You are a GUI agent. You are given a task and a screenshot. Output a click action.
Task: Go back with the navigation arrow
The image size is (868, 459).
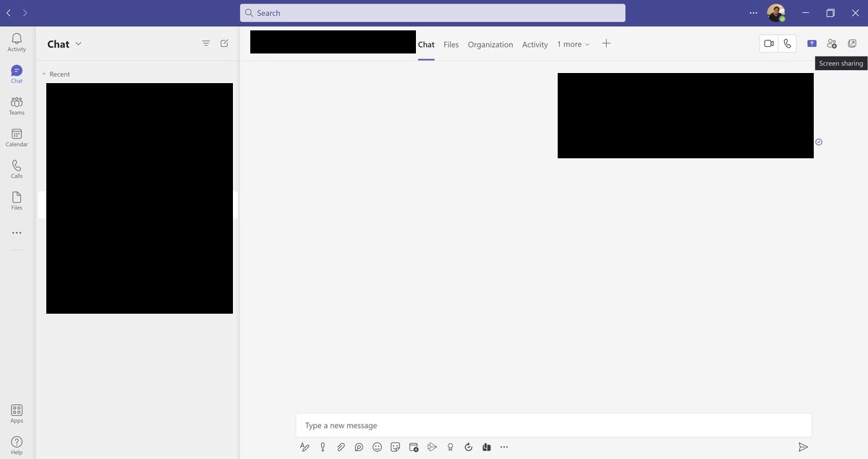pos(9,13)
